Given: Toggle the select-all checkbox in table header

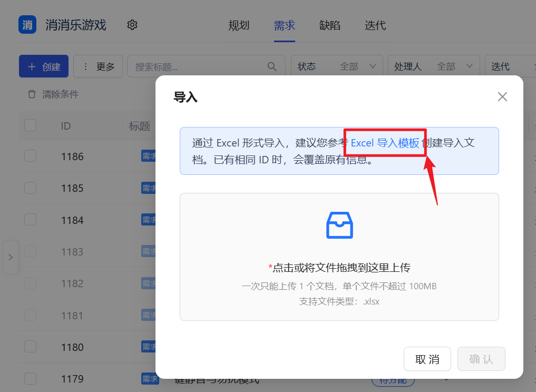Looking at the screenshot, I should (31, 125).
